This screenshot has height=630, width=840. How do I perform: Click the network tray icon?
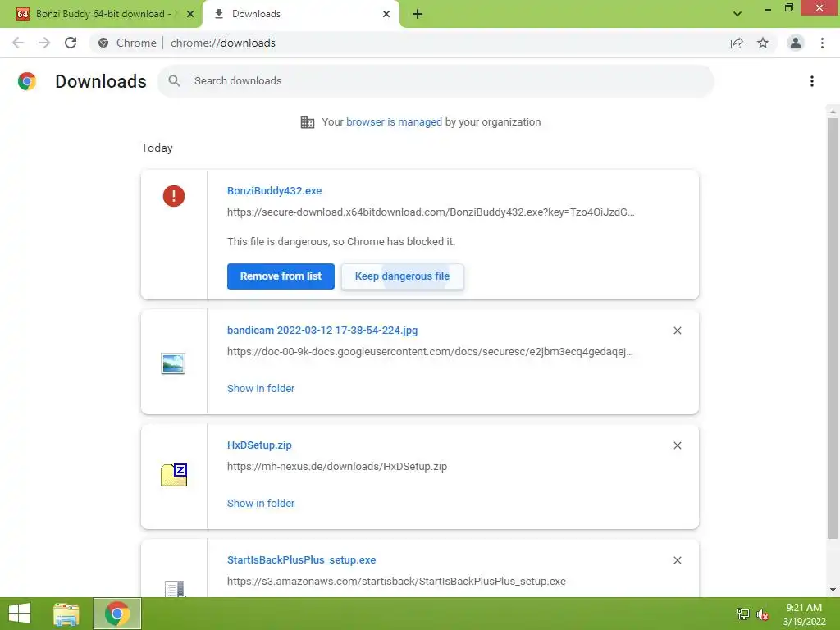coord(743,614)
